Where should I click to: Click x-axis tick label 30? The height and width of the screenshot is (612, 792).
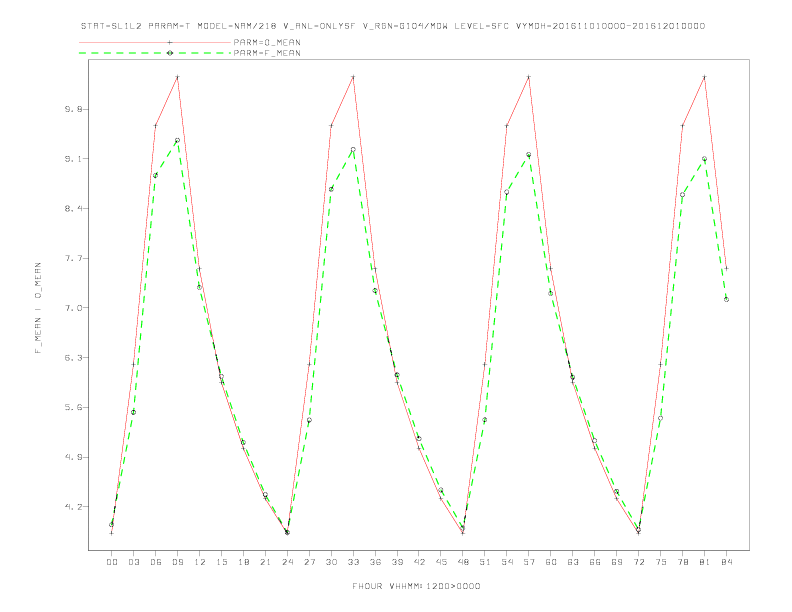331,562
